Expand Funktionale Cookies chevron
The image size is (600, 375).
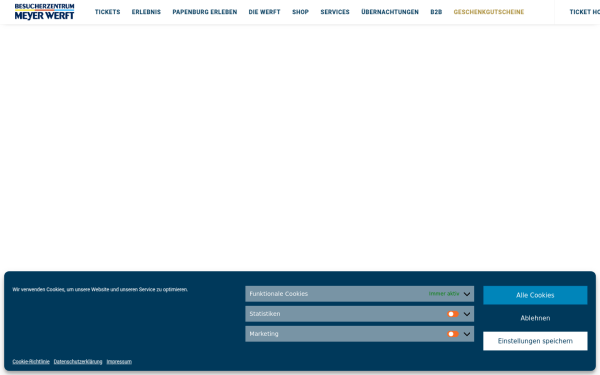[467, 294]
